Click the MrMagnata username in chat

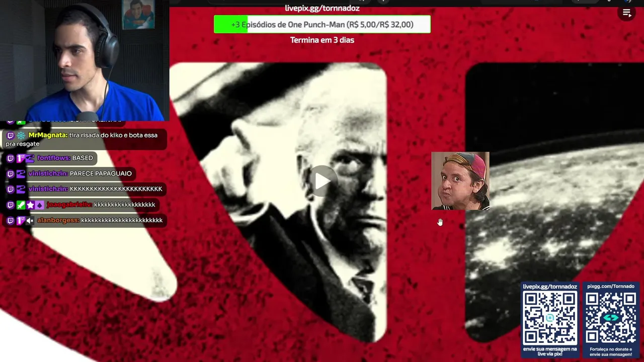pos(48,135)
